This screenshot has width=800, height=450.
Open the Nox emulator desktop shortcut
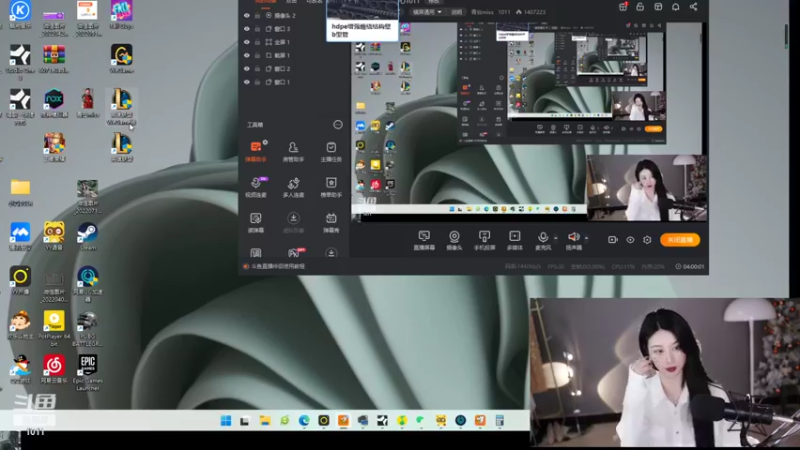point(54,103)
